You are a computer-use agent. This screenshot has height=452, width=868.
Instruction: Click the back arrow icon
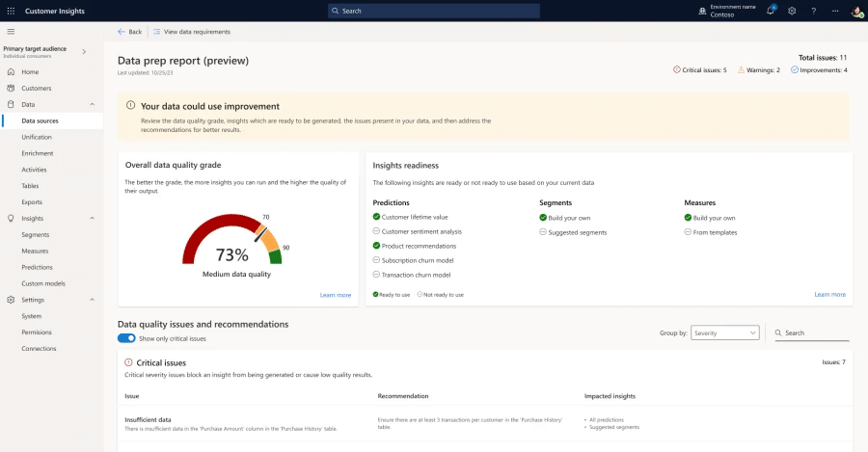click(122, 32)
